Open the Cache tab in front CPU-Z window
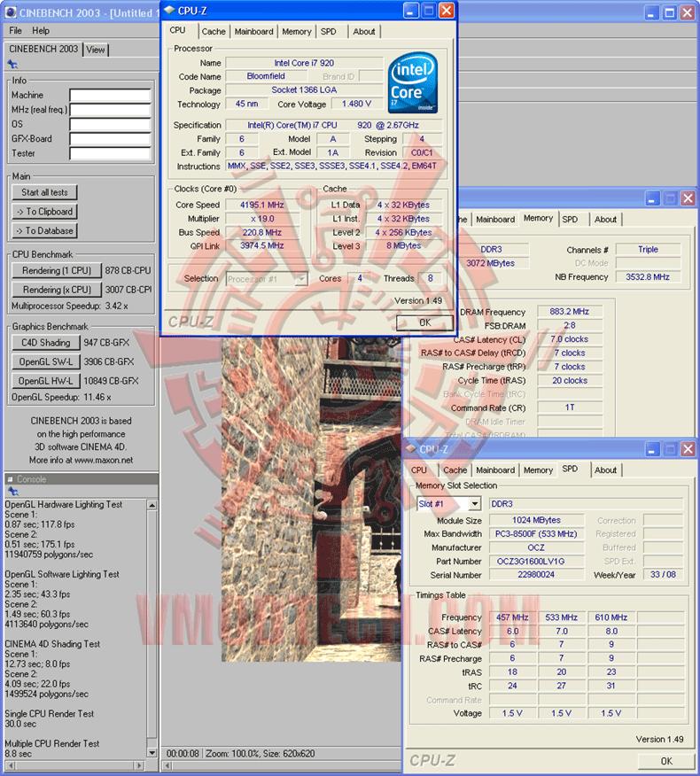This screenshot has height=776, width=700. click(214, 31)
